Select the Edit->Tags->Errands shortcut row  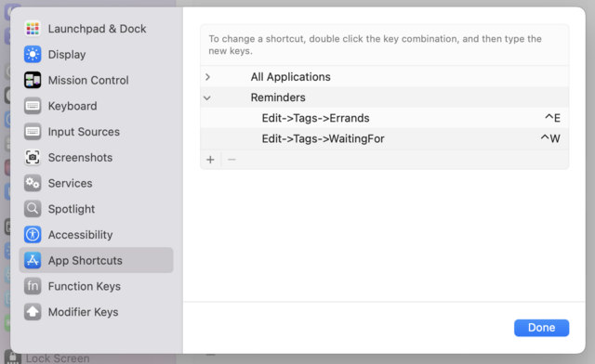pyautogui.click(x=384, y=118)
